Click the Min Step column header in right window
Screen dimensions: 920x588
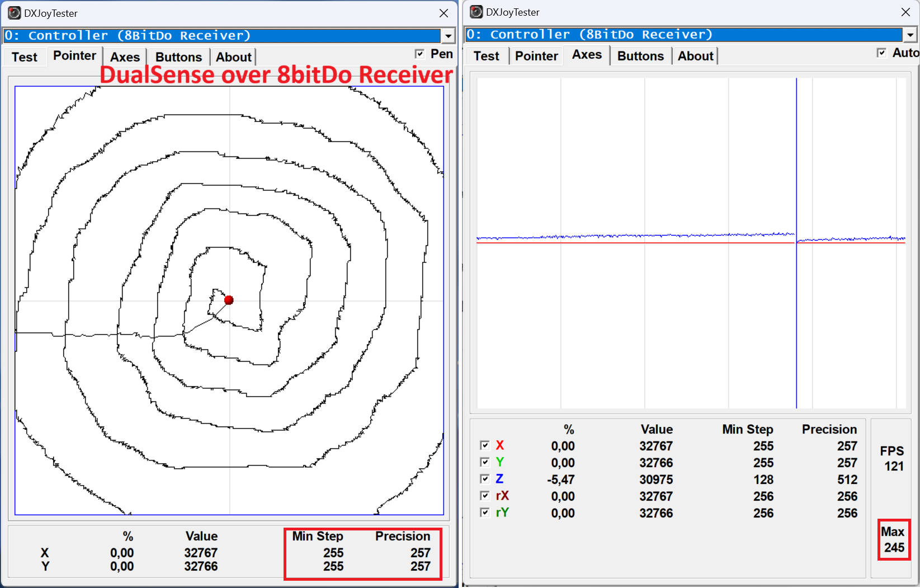(748, 429)
